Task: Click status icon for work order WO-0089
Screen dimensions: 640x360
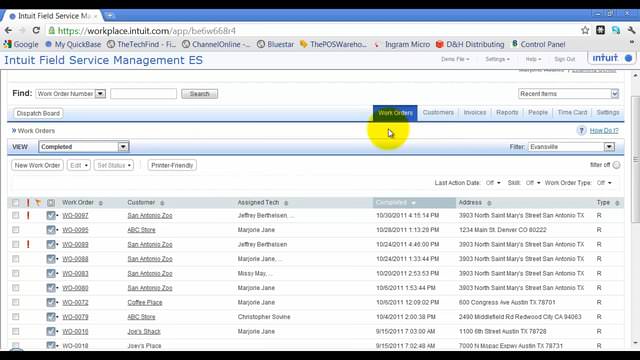Action: coord(51,244)
